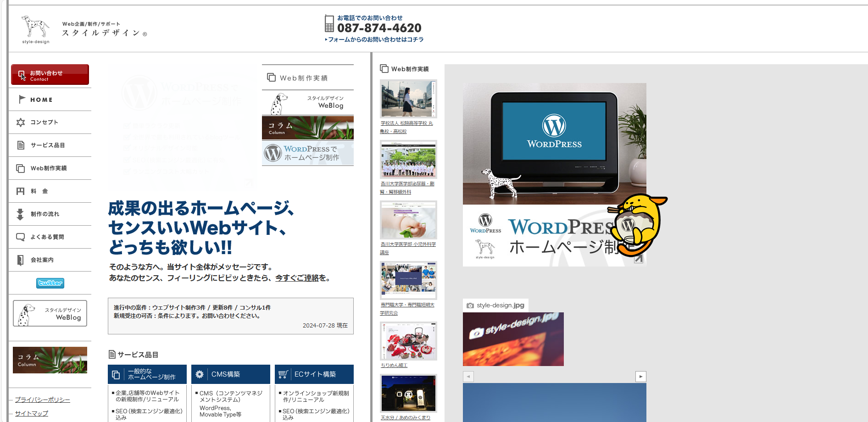The width and height of the screenshot is (868, 422).
Task: Click the ECサイト構築 service header
Action: (x=314, y=374)
